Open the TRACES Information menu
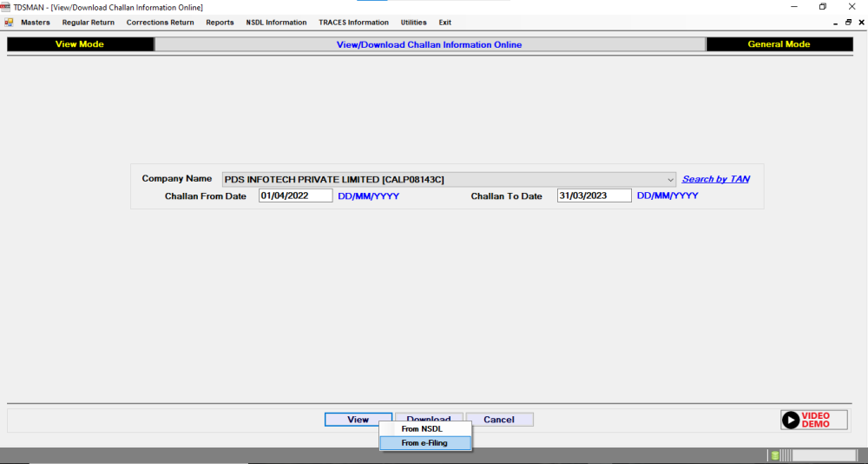868x464 pixels. tap(354, 23)
